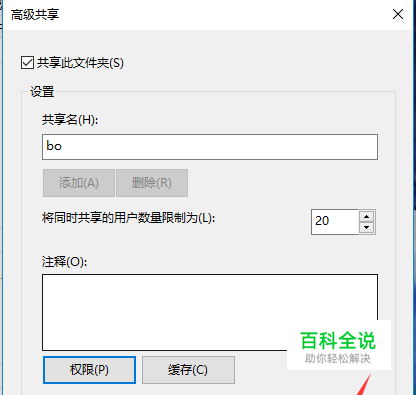This screenshot has height=395, width=416.
Task: Click the 将同时共享的用户数量限制为(L): label
Action: point(128,218)
